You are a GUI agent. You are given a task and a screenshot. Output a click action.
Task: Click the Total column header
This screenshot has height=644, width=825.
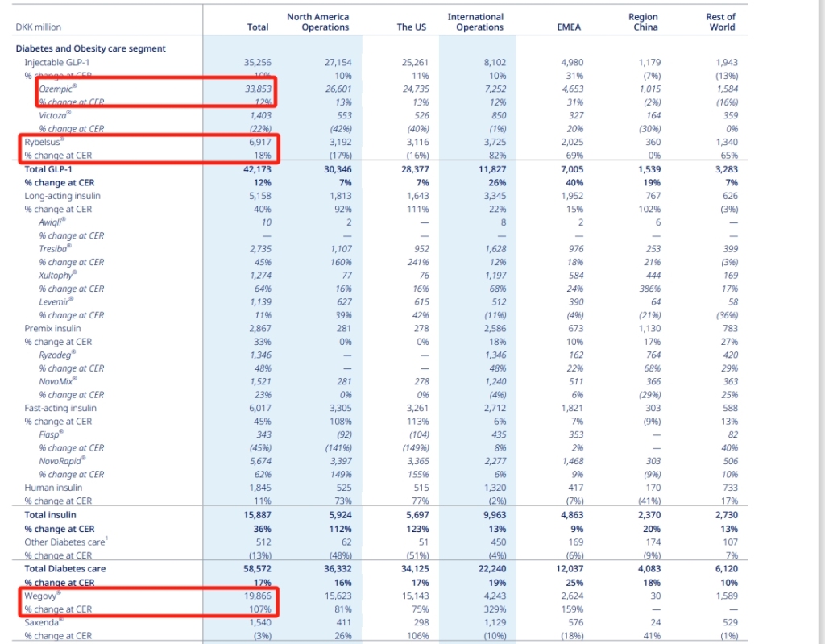pyautogui.click(x=257, y=27)
